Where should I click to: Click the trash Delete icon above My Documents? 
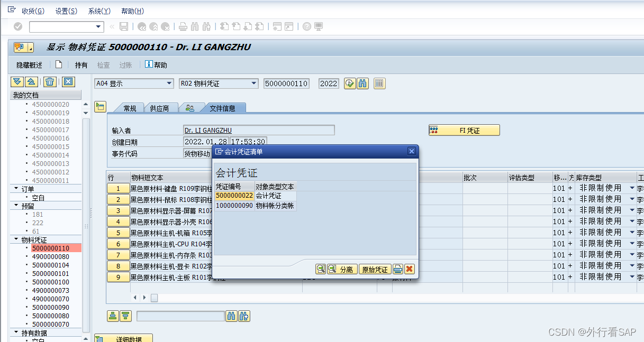(x=50, y=82)
